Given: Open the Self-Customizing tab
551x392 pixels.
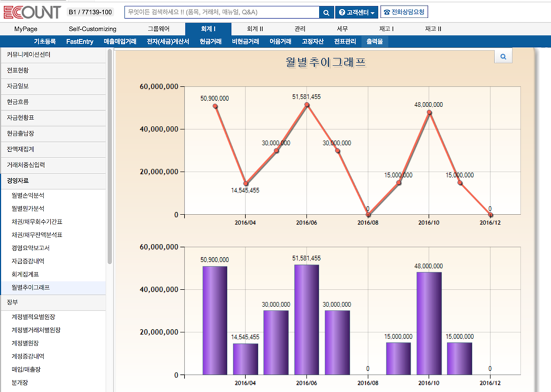Looking at the screenshot, I should [x=93, y=29].
